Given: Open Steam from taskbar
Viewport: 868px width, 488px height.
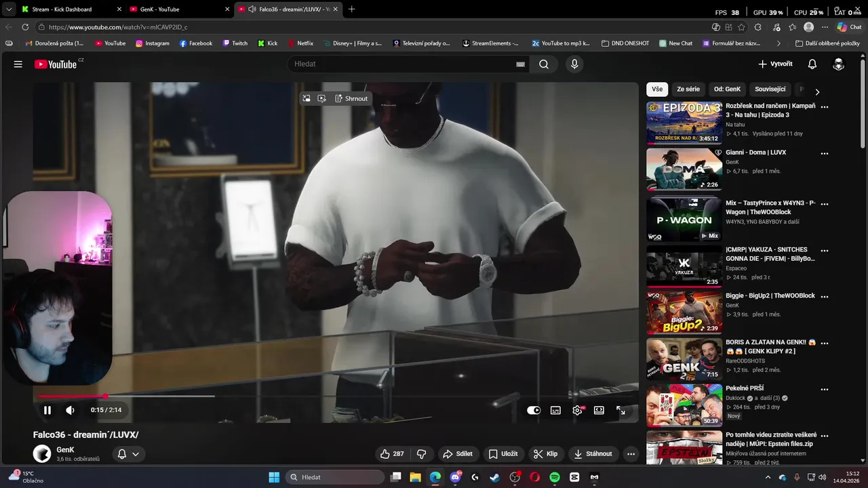Looking at the screenshot, I should pos(495,477).
